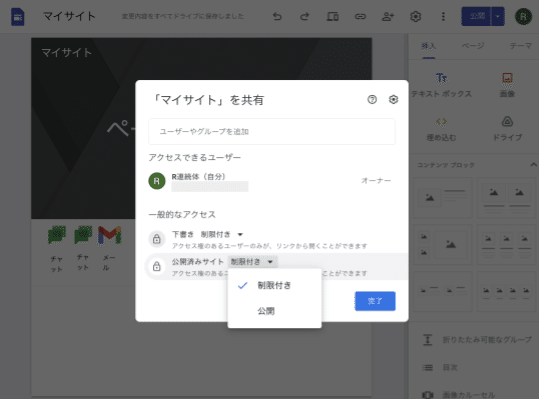539x399 pixels.
Task: Insert a 目次 table of contents
Action: [440, 368]
